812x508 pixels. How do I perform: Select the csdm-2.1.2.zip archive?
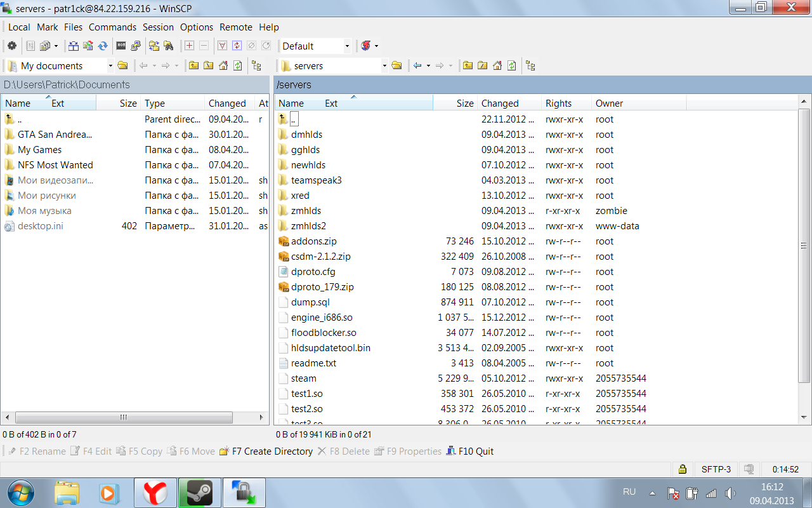click(321, 257)
